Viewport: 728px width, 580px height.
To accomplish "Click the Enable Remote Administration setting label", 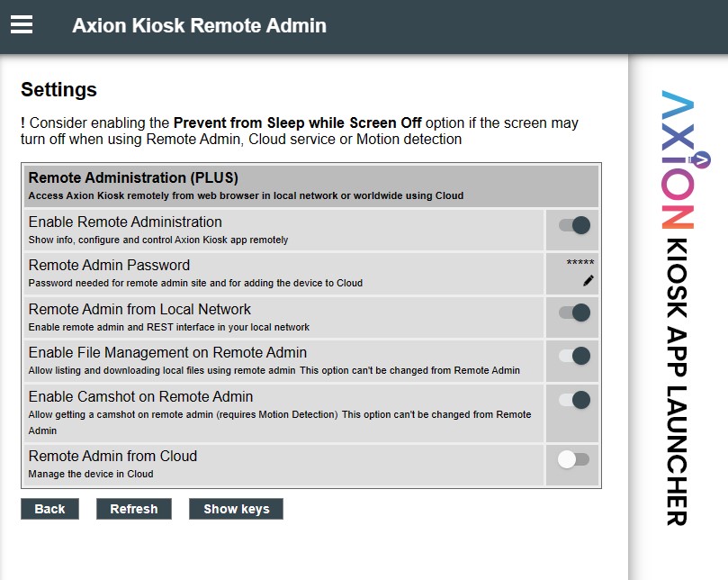I will click(x=125, y=222).
